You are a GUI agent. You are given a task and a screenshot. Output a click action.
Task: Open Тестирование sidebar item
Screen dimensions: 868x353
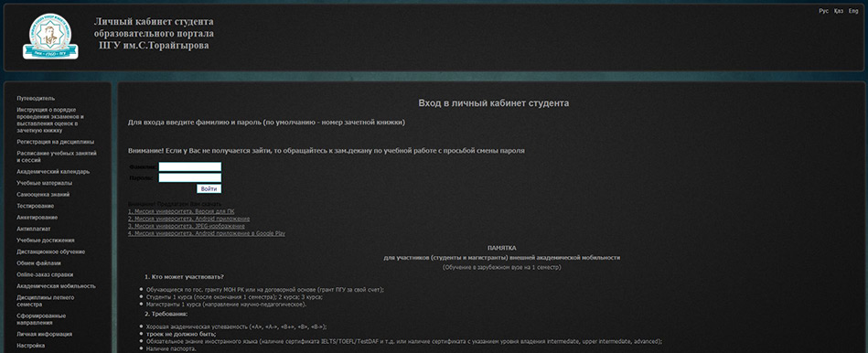[36, 206]
